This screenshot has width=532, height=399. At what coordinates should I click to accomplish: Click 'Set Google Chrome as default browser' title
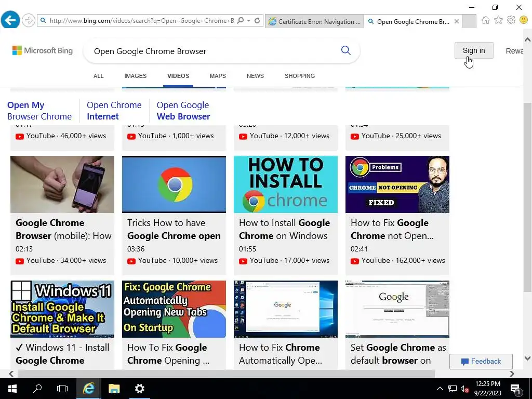[398, 354]
